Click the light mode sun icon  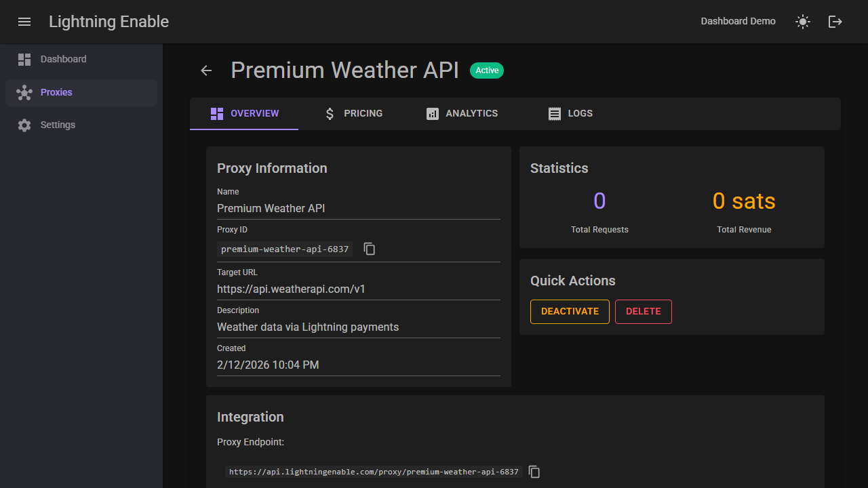802,22
